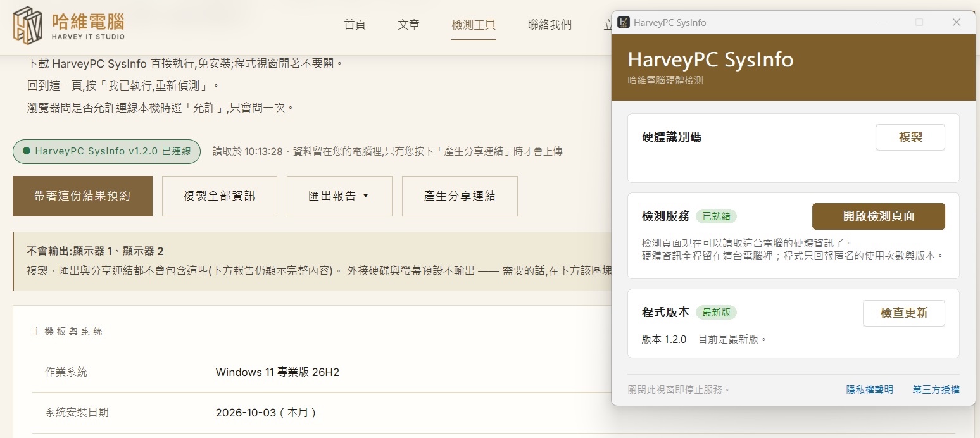Click the 作業系統 row label
The width and height of the screenshot is (980, 438).
[x=66, y=372]
